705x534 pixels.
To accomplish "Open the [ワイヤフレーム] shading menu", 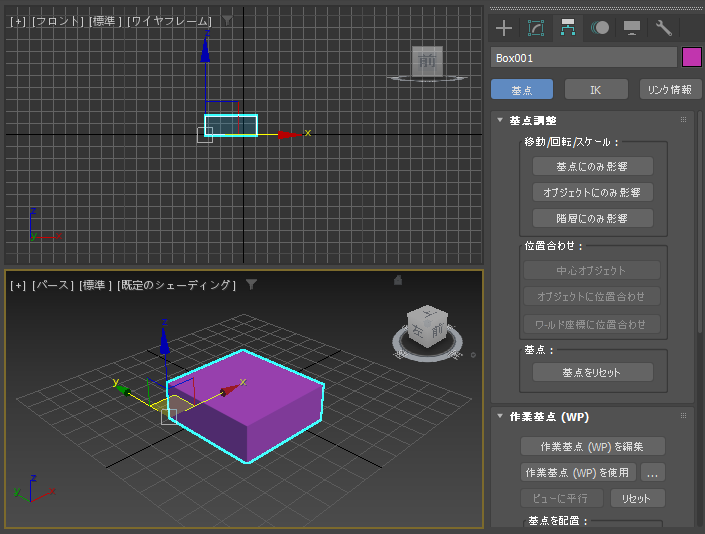I will 169,21.
